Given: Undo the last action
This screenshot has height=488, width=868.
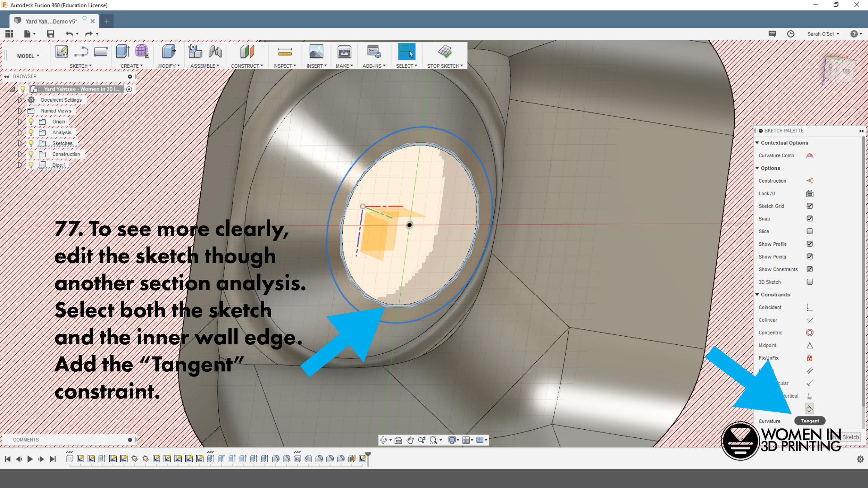Looking at the screenshot, I should pyautogui.click(x=69, y=34).
